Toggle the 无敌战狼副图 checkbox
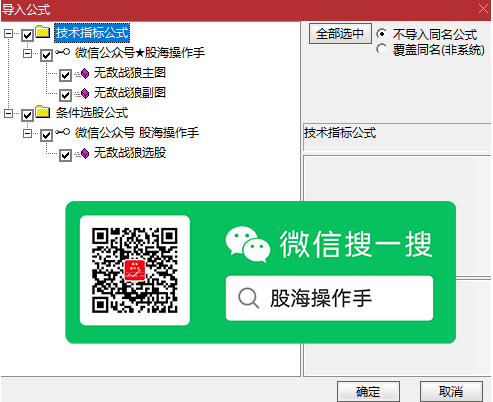Viewport: 493px width, 402px height. click(x=65, y=95)
